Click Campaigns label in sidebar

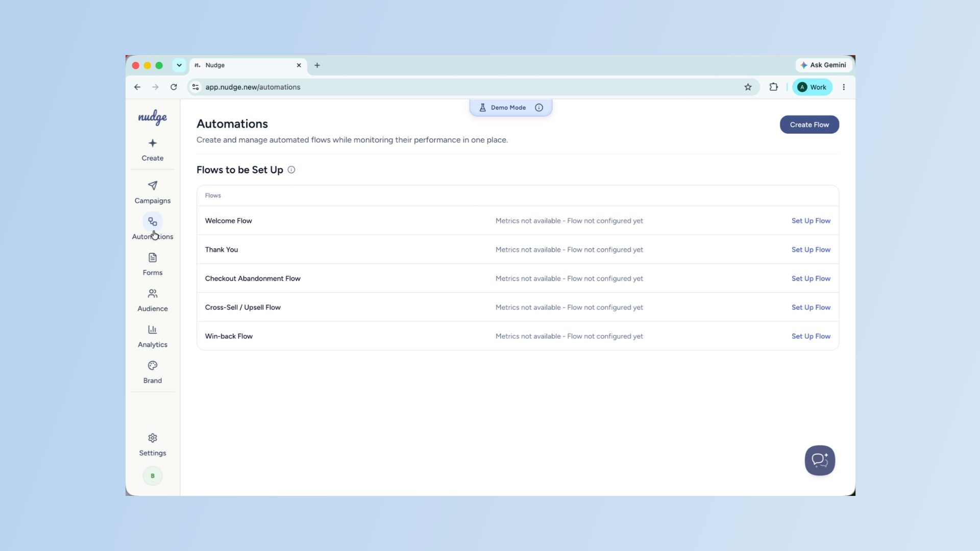click(153, 201)
